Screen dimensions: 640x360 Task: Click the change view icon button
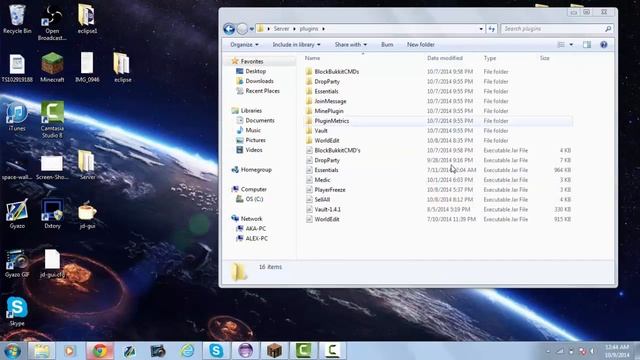[x=562, y=44]
